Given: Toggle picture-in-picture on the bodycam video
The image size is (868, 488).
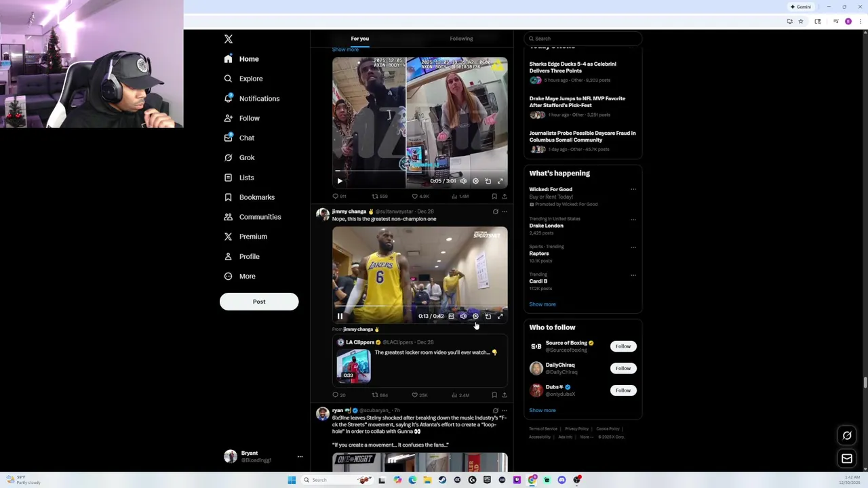Looking at the screenshot, I should pyautogui.click(x=488, y=181).
